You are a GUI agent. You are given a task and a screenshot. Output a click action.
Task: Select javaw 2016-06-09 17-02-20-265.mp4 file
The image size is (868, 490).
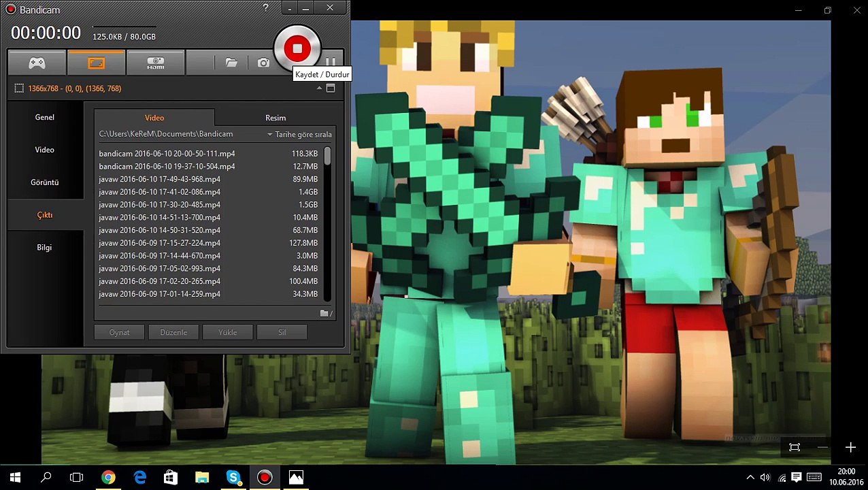click(x=209, y=281)
